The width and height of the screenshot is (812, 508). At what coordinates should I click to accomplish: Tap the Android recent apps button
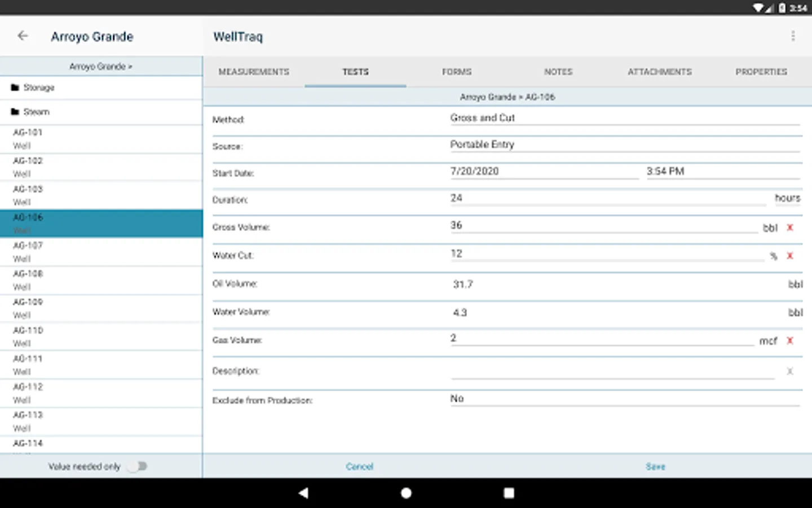[x=509, y=493]
